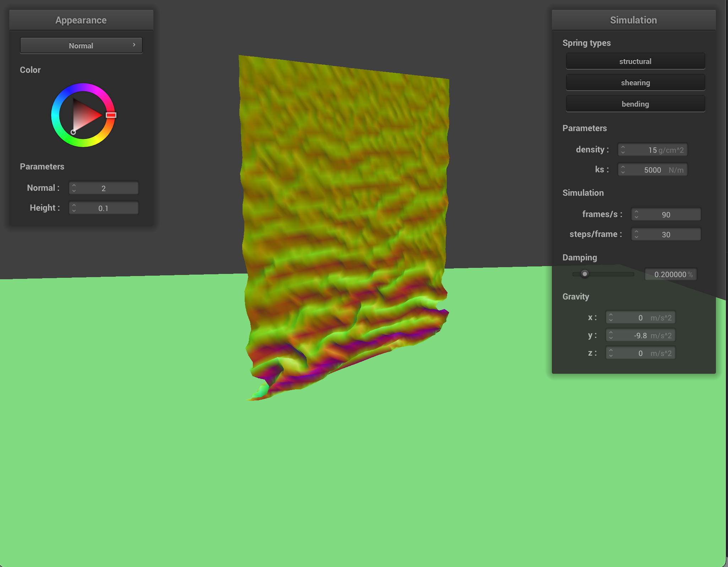The image size is (728, 567).
Task: Decrease gravity x with the down arrow
Action: tap(611, 320)
